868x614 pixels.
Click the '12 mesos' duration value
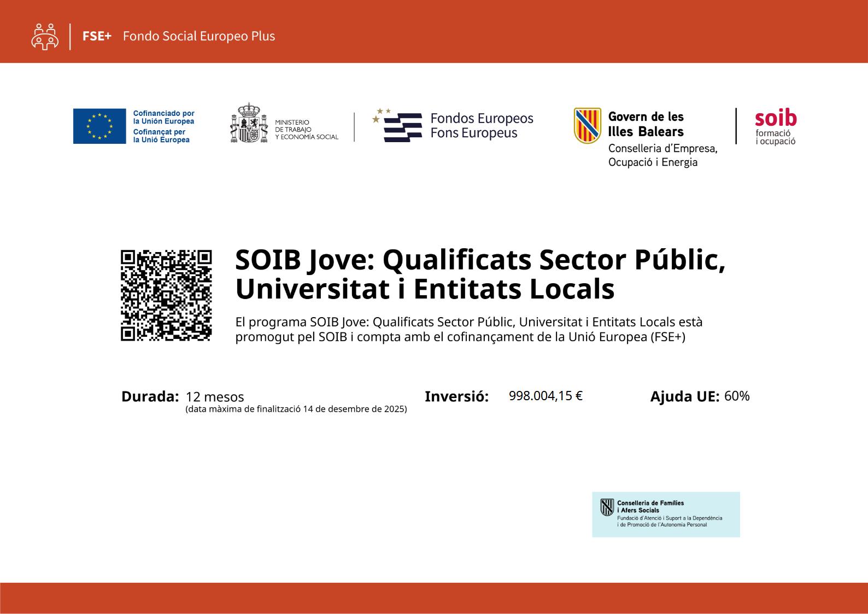coord(215,397)
